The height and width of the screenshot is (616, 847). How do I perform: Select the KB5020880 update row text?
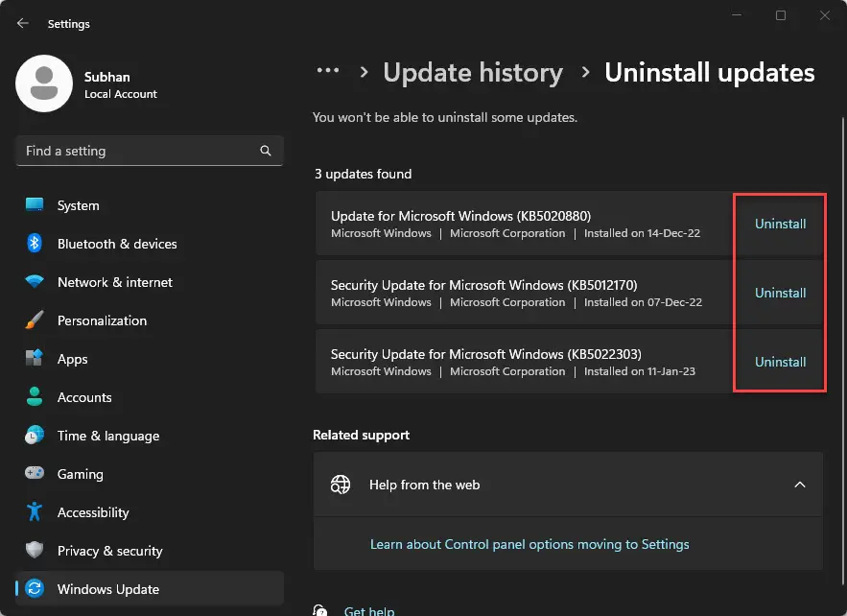click(460, 216)
